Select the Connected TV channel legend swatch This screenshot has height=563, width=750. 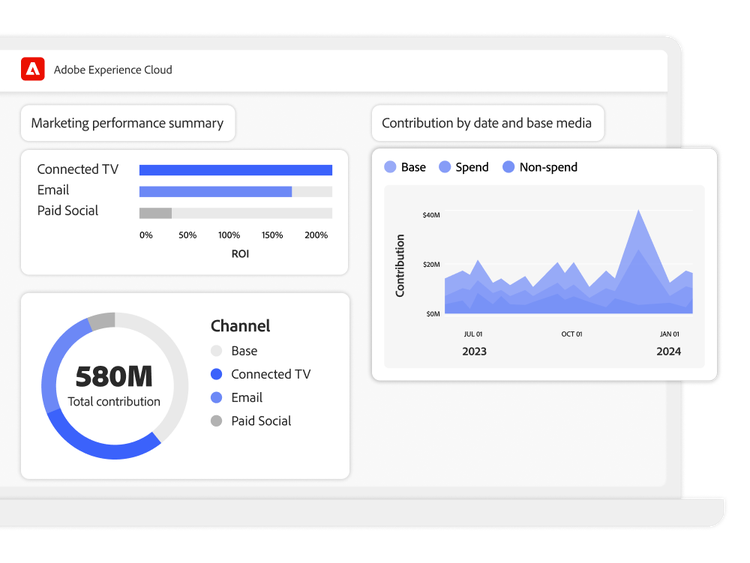217,374
